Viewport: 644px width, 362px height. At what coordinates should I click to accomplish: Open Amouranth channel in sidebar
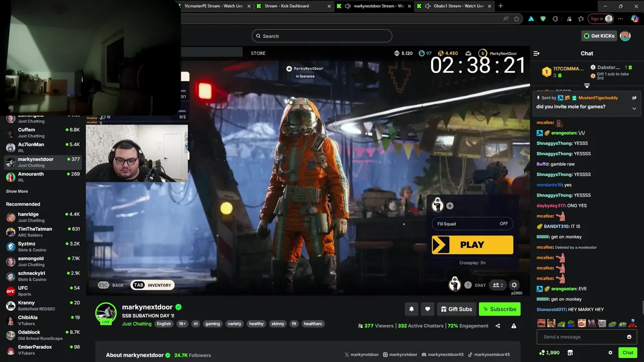tap(43, 177)
